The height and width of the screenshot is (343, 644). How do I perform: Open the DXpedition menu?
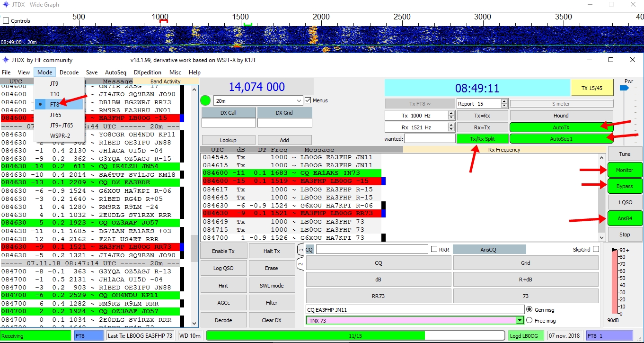(x=147, y=72)
